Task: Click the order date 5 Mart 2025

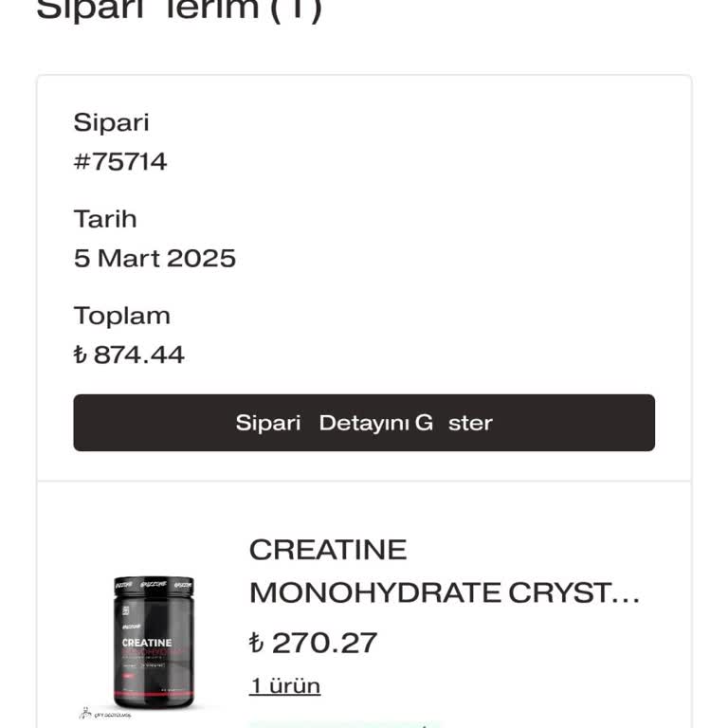Action: click(x=155, y=258)
